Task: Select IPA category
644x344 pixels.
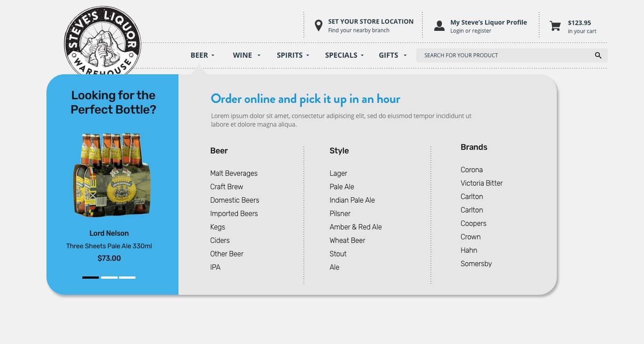Action: 215,267
